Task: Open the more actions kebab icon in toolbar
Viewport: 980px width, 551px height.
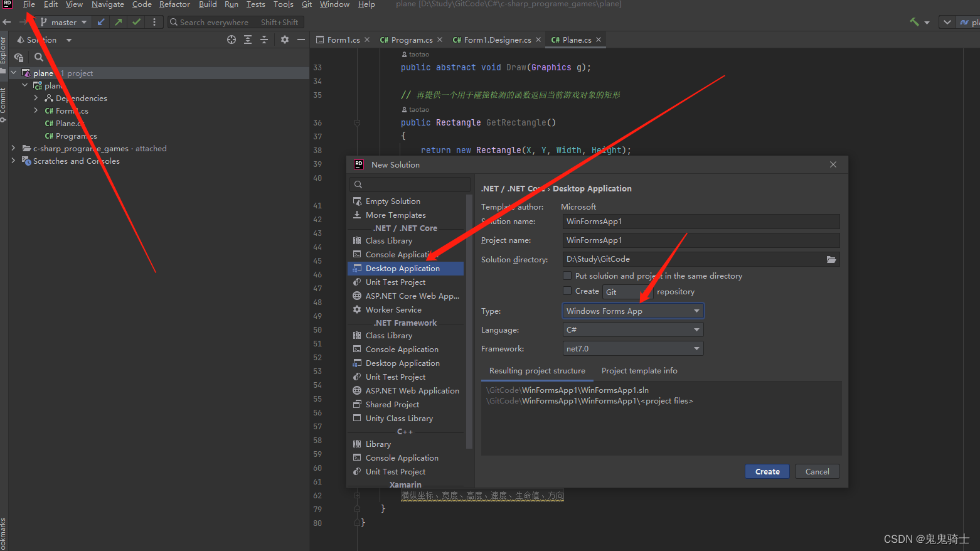Action: [154, 22]
